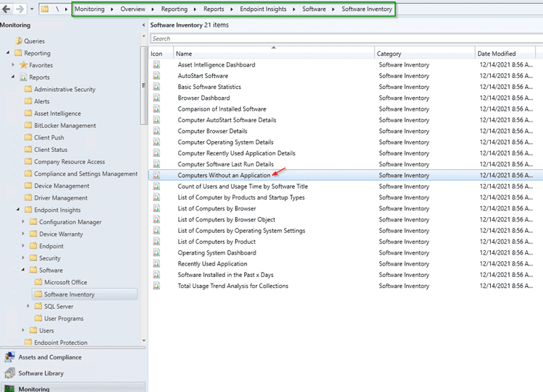This screenshot has width=543, height=392.
Task: Click the Asset Intelligence Dashboard report icon
Action: (156, 65)
